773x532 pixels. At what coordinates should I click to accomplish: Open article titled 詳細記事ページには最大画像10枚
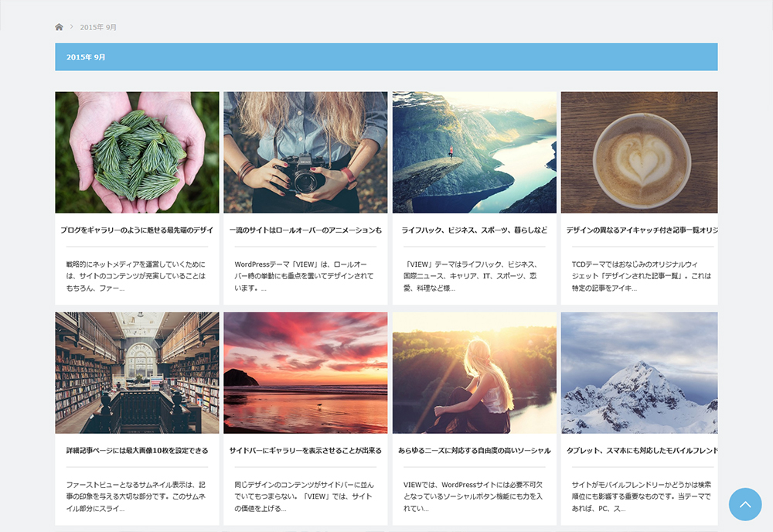[x=137, y=451]
